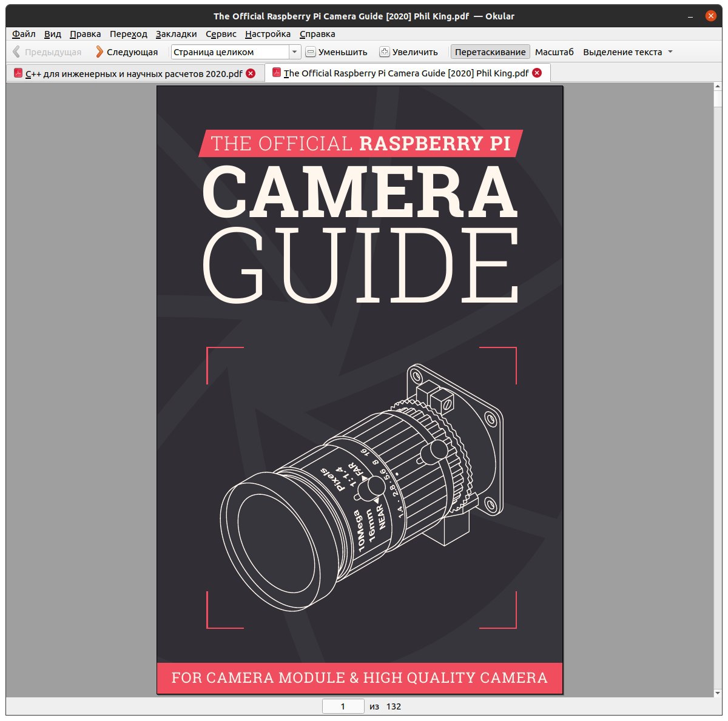
Task: Click the PDF icon on Raspberry Pi tab
Action: point(277,73)
